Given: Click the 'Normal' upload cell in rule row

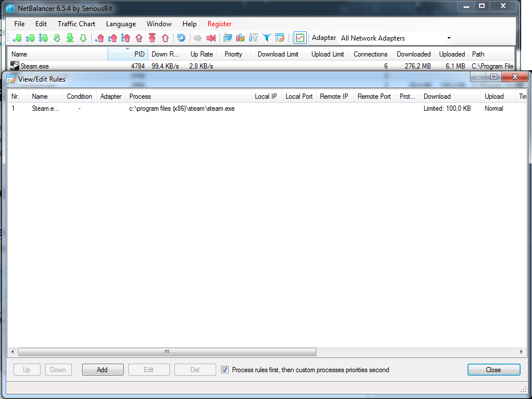Looking at the screenshot, I should pos(494,108).
